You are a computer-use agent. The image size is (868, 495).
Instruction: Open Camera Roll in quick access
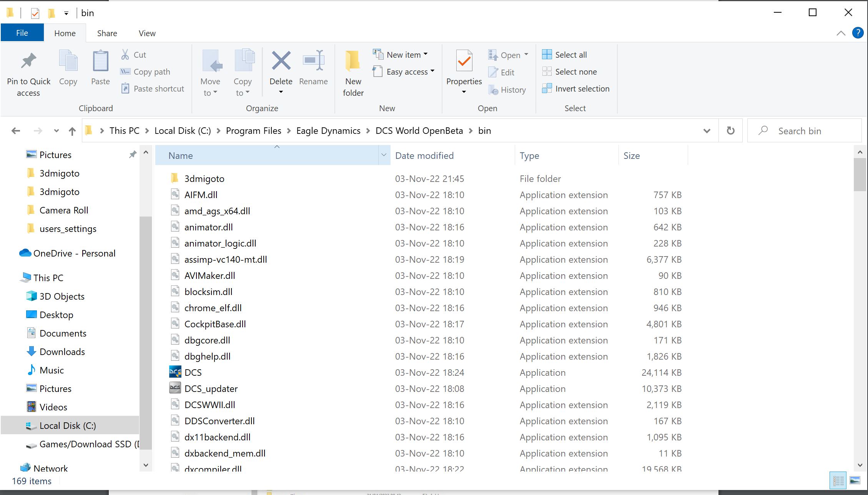click(x=64, y=210)
